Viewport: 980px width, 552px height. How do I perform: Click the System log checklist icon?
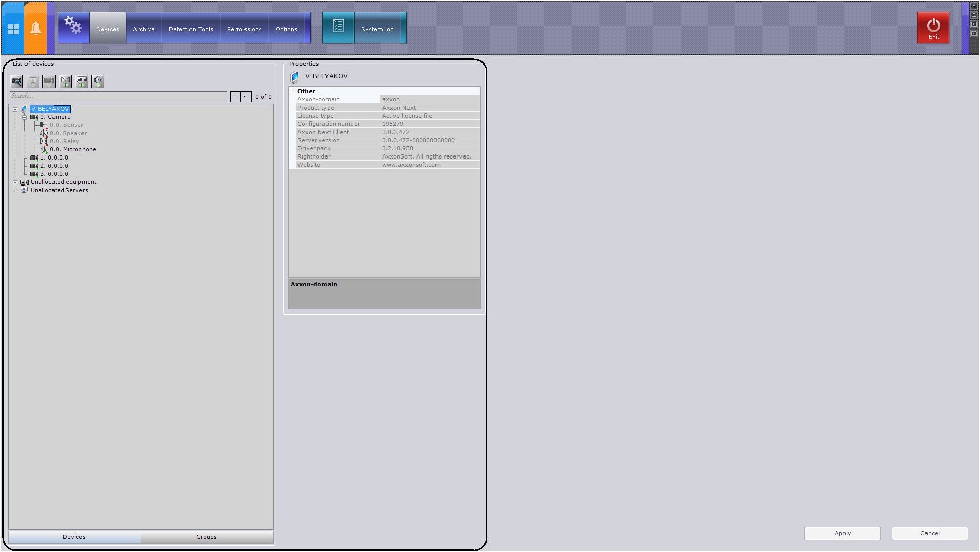pos(338,27)
